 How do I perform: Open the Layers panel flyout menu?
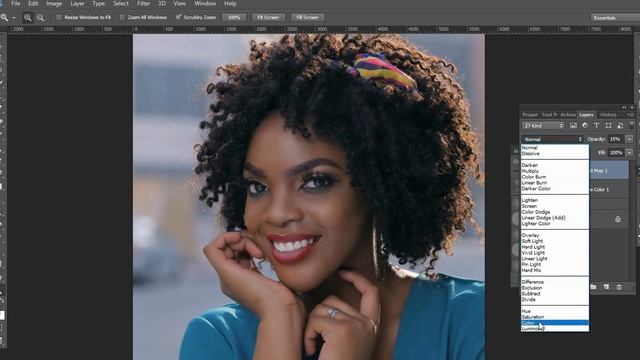(x=630, y=115)
